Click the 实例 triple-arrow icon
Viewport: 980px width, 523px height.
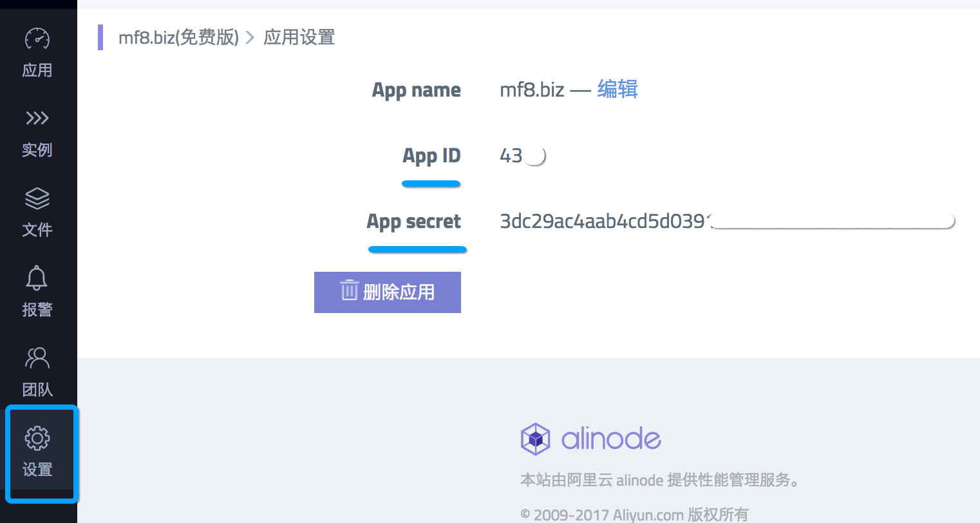(x=37, y=118)
